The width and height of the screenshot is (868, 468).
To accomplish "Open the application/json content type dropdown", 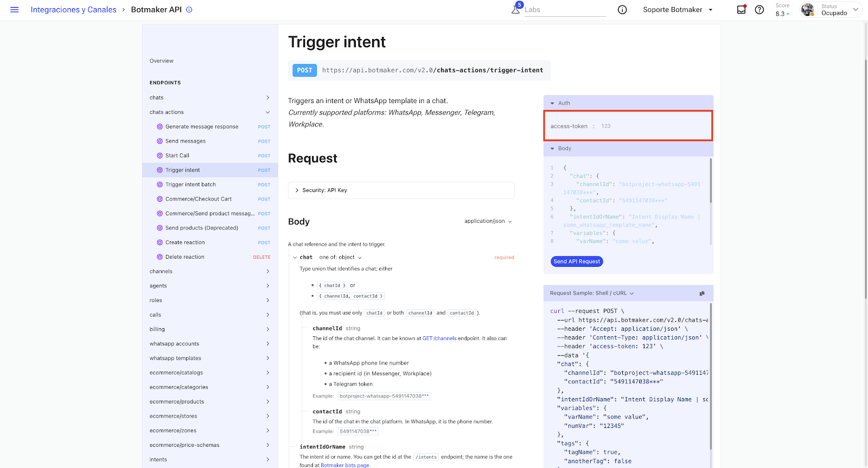I will (488, 221).
